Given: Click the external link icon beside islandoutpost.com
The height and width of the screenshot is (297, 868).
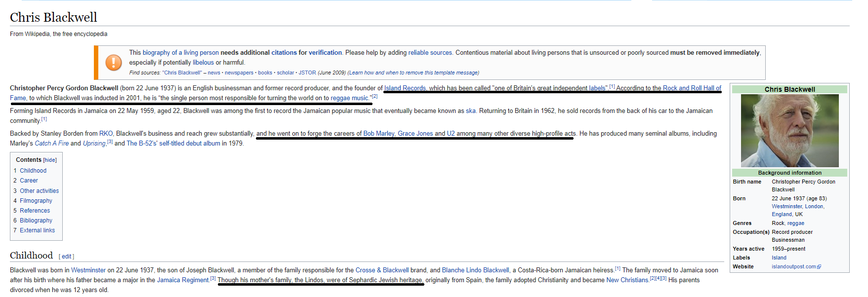Looking at the screenshot, I should tap(819, 267).
